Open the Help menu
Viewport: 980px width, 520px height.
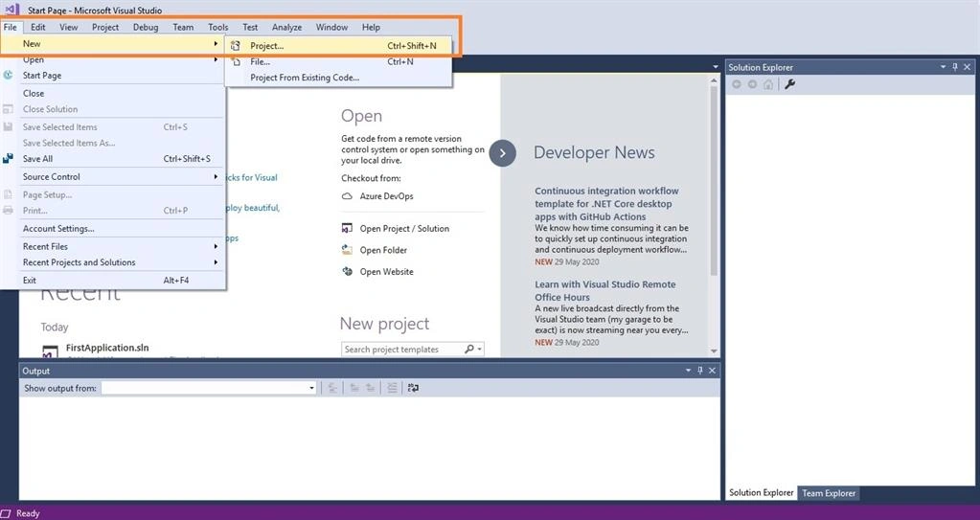point(372,27)
